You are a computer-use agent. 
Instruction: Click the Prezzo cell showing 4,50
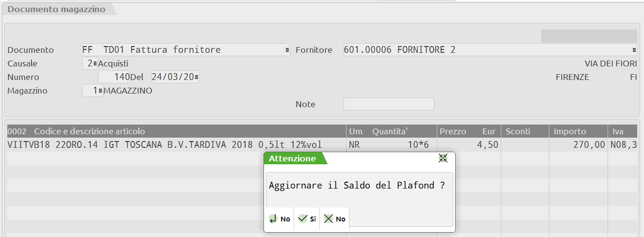pos(469,145)
